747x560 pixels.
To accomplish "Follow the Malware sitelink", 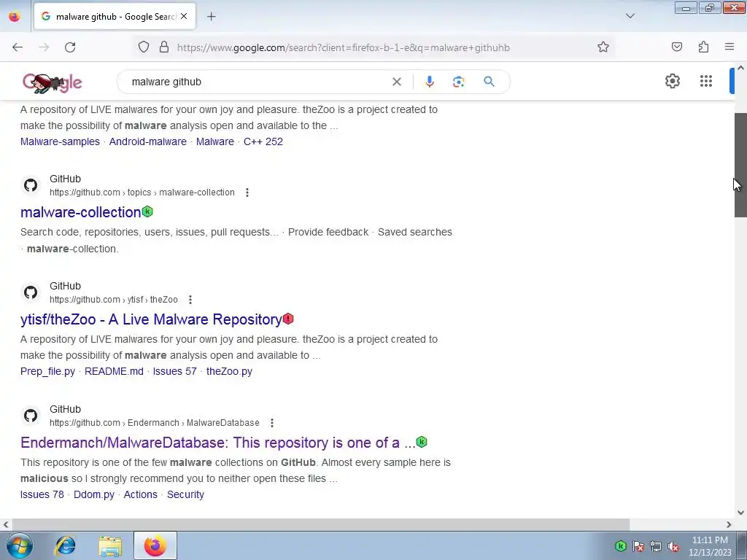I will click(x=215, y=142).
